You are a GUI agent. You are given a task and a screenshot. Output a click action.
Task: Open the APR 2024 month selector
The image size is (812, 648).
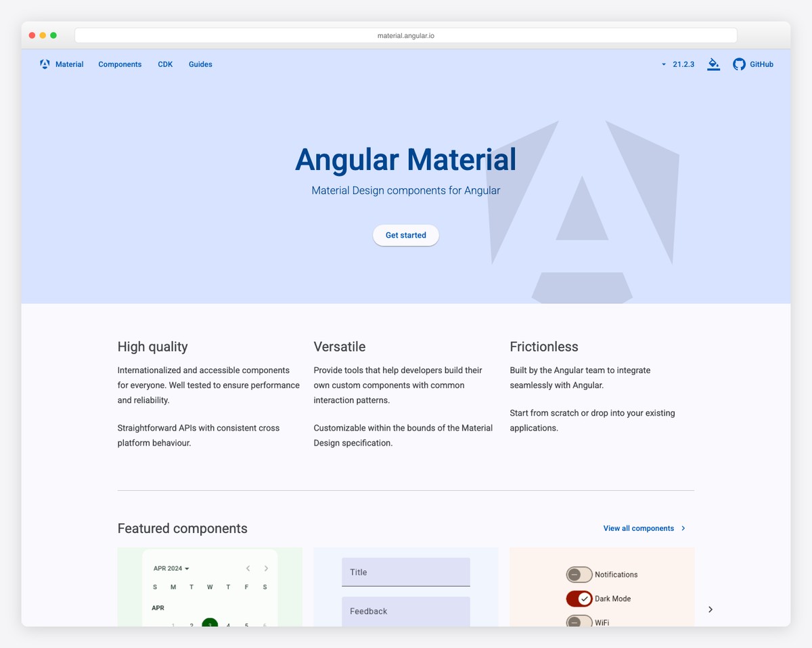click(170, 568)
